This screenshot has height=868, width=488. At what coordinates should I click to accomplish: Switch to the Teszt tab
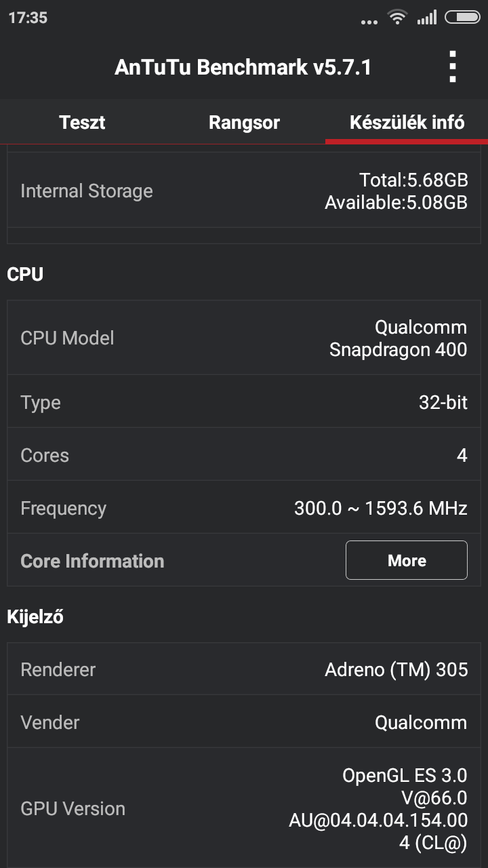pos(82,123)
